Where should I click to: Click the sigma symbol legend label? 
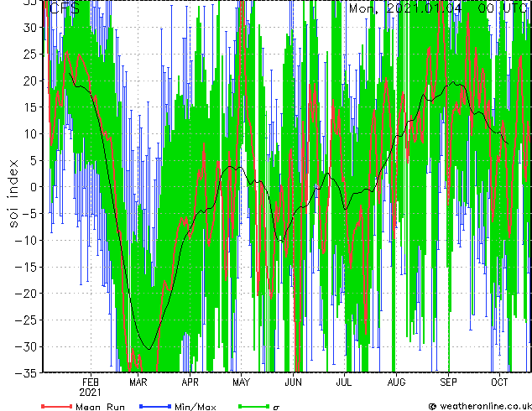coord(277,408)
